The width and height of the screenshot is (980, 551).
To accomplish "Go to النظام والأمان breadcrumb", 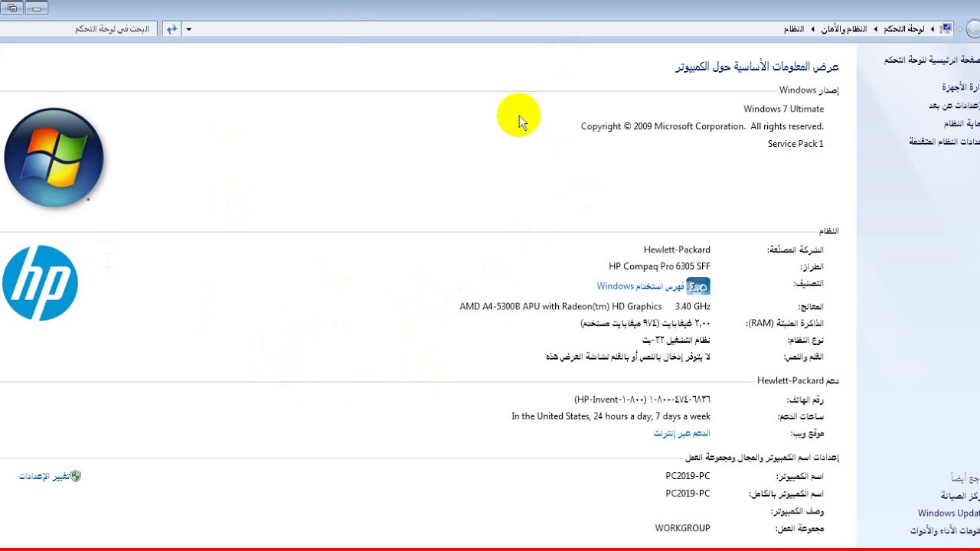I will (844, 29).
